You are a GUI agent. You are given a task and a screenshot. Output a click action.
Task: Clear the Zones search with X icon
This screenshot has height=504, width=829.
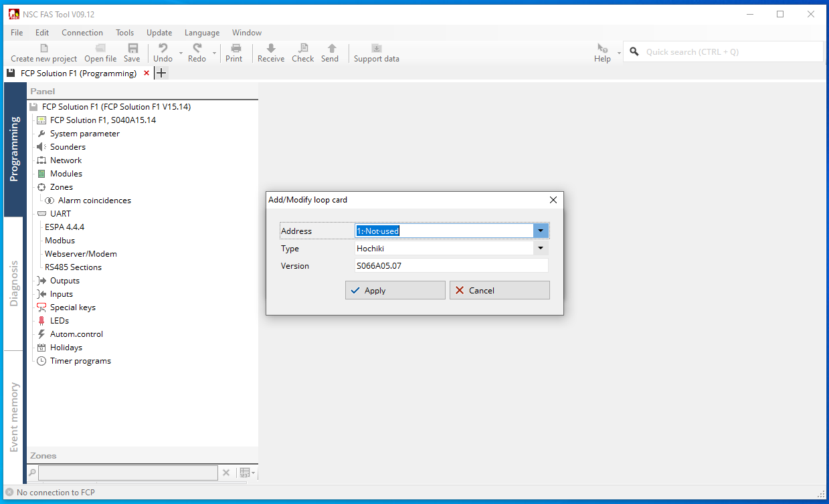(x=226, y=473)
